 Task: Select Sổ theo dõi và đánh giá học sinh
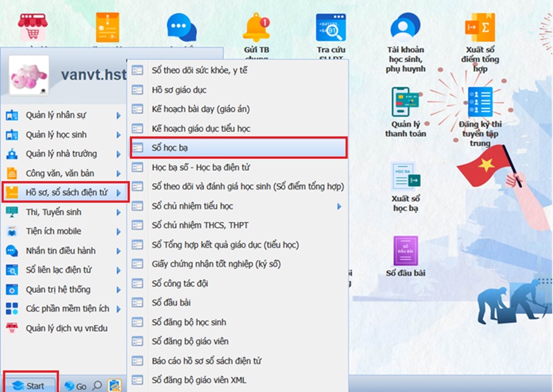pyautogui.click(x=238, y=186)
